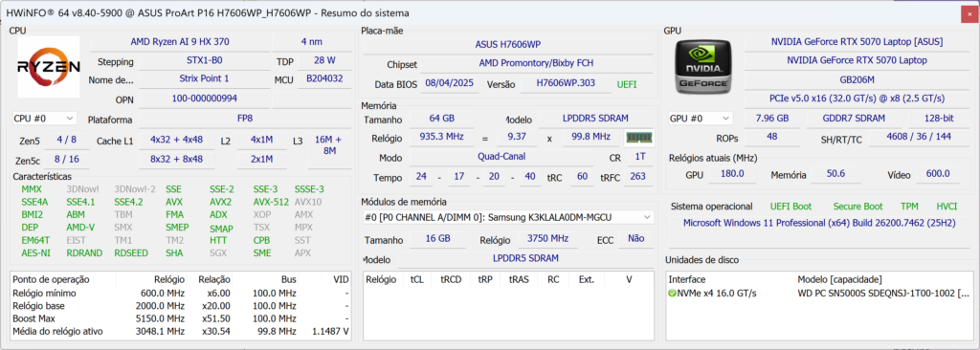Click the 28 W TDP value
The width and height of the screenshot is (980, 350).
point(323,61)
